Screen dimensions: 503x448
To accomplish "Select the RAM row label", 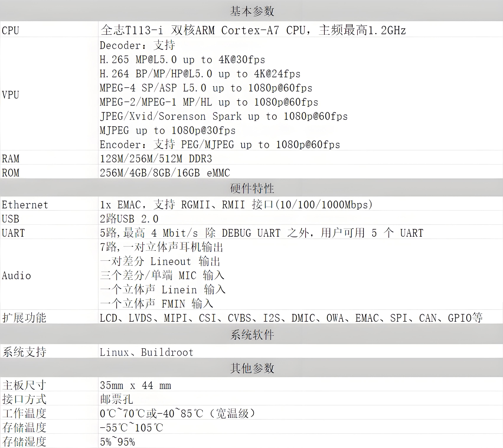I will [11, 159].
